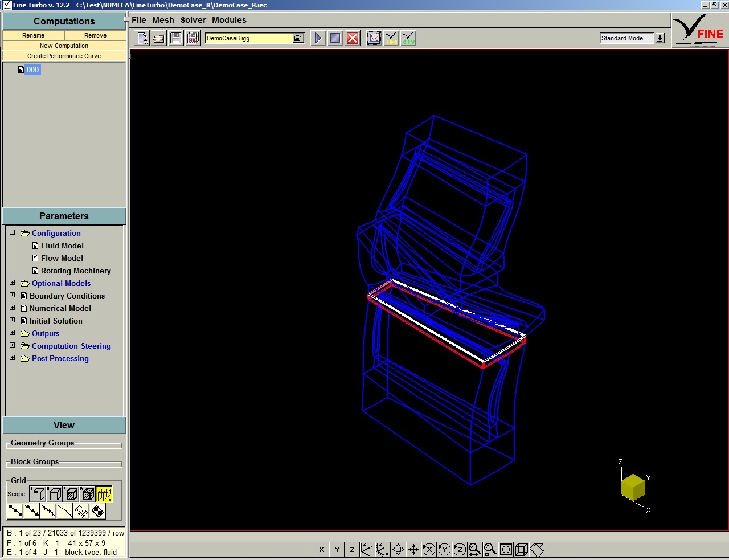Kill the solver with the red X icon
The width and height of the screenshot is (729, 560).
(x=353, y=38)
